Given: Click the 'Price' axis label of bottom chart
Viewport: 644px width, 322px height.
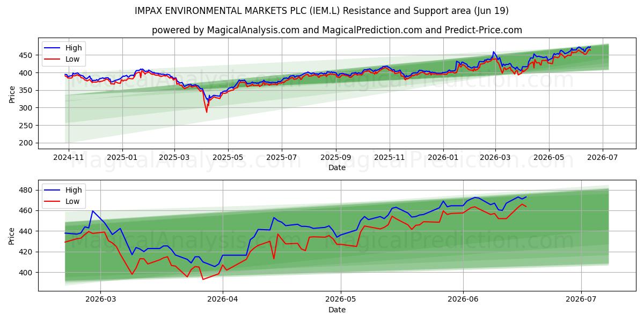Looking at the screenshot, I should [x=12, y=236].
